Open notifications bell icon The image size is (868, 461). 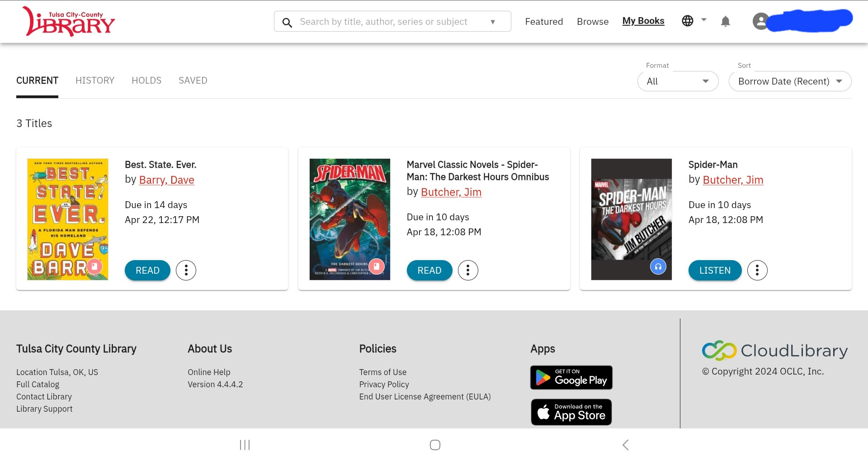(725, 21)
